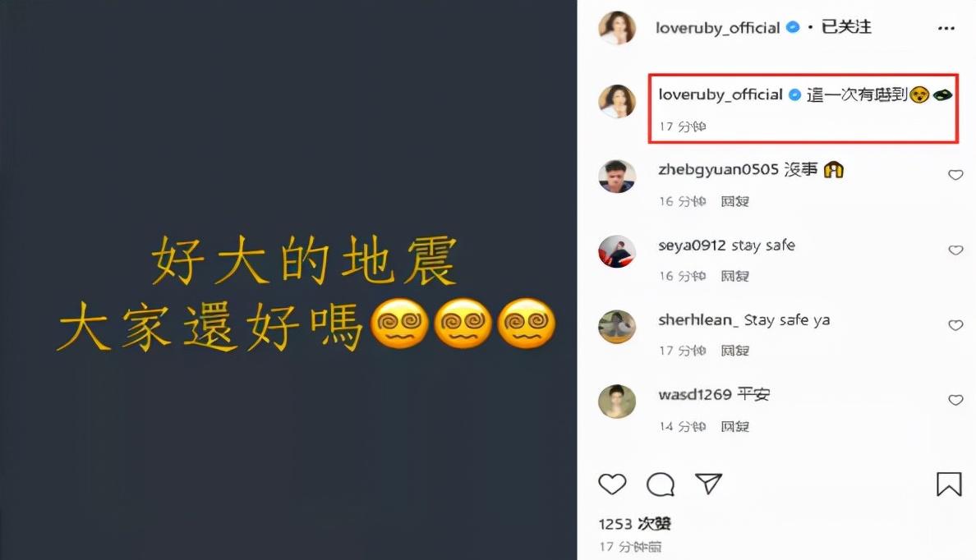Image resolution: width=976 pixels, height=560 pixels.
Task: Like the post with heart icon
Action: click(x=612, y=484)
